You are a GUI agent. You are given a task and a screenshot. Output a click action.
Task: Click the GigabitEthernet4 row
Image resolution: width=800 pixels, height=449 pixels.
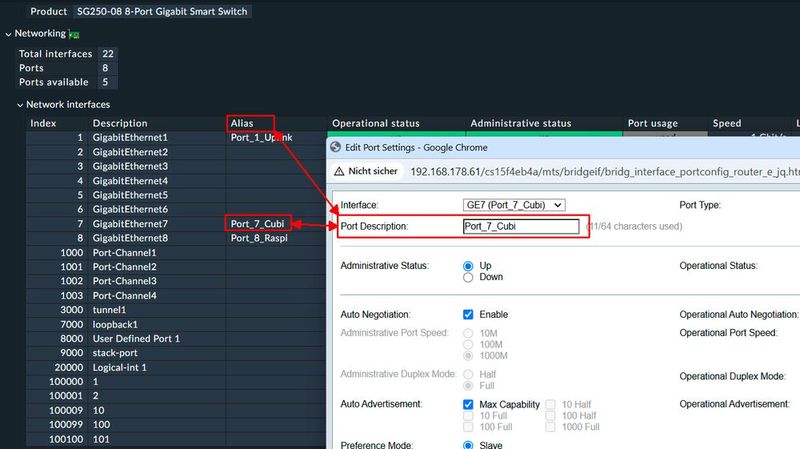(x=176, y=181)
